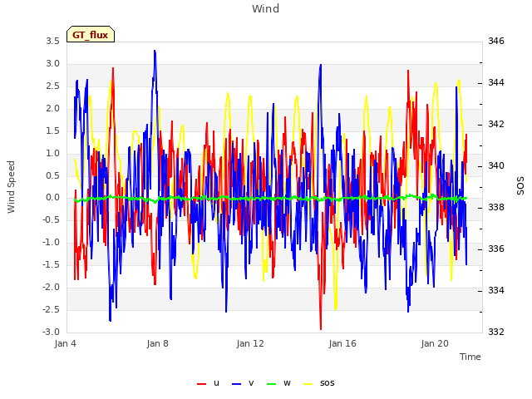
Task: Click the 2.5 left axis value
Action: [x=52, y=86]
